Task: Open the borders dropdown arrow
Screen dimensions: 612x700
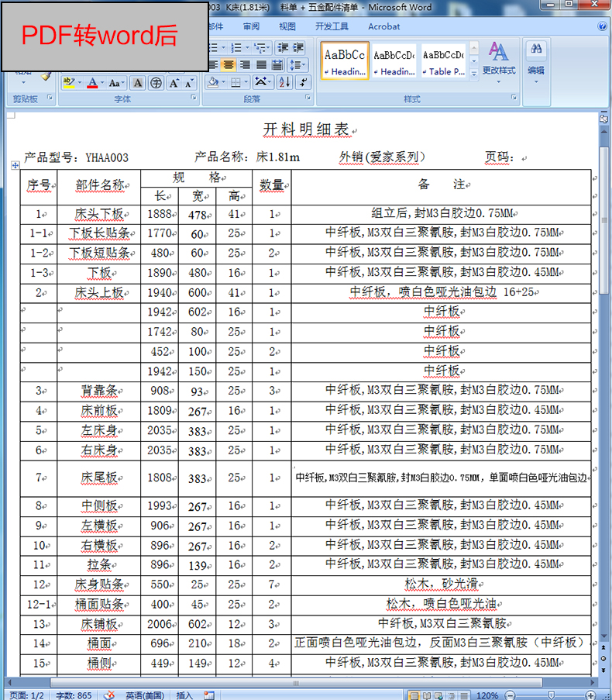Action: [246, 82]
